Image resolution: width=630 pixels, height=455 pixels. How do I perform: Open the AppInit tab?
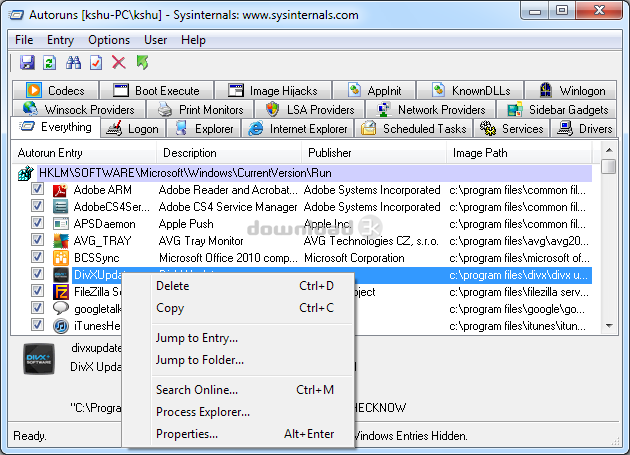tap(374, 90)
